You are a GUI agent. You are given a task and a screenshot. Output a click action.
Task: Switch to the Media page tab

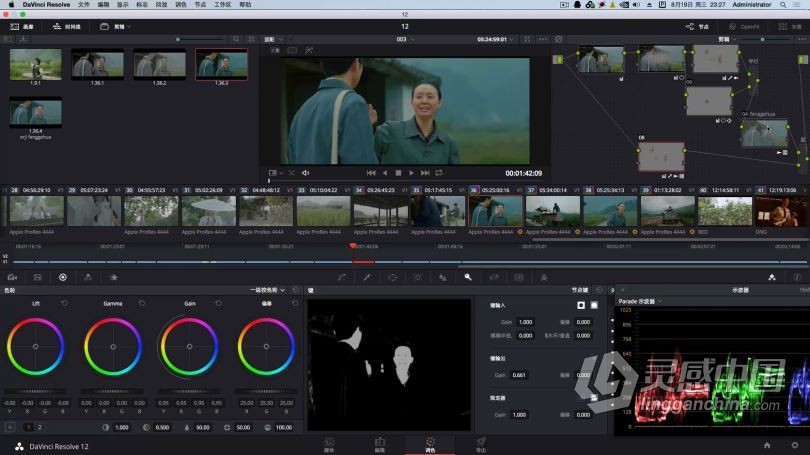click(x=329, y=445)
